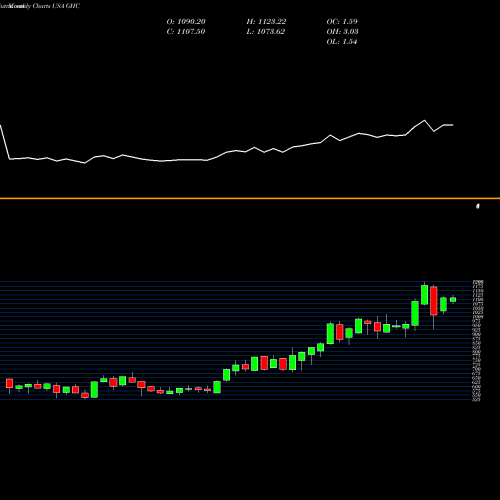The width and height of the screenshot is (500, 500).
Task: Select the close value 'C: 1107.50'
Action: (186, 32)
